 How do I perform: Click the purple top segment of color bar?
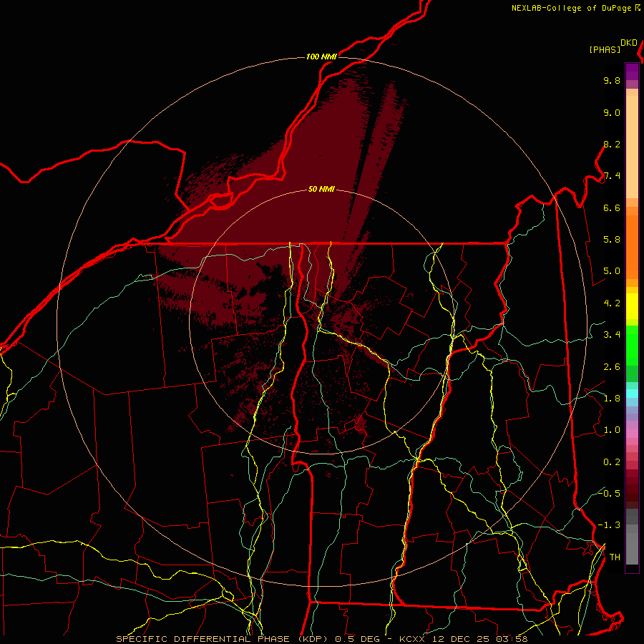(632, 72)
